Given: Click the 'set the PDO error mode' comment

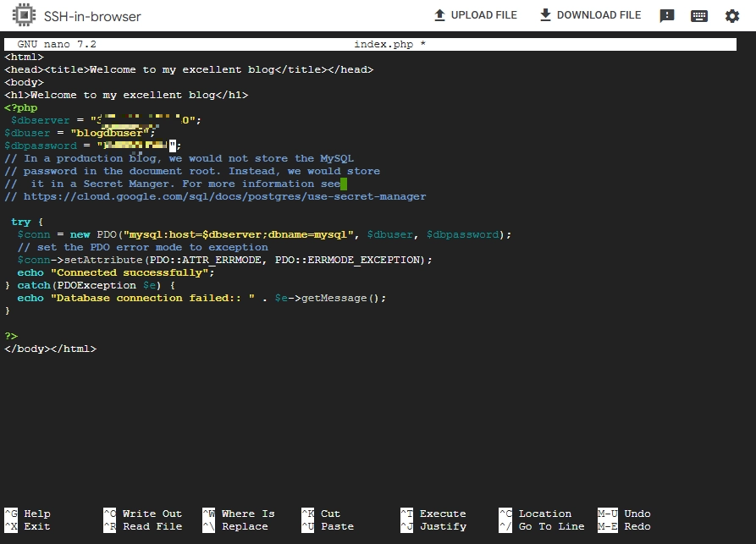Looking at the screenshot, I should click(143, 247).
